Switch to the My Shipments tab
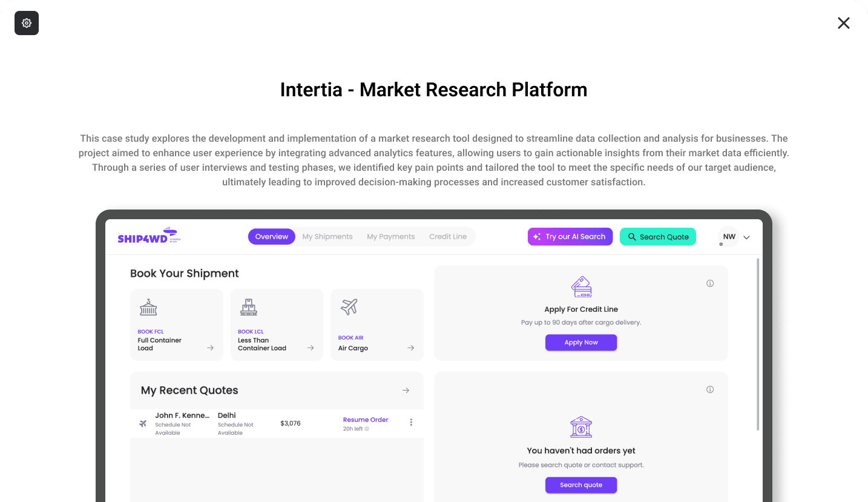 tap(327, 237)
